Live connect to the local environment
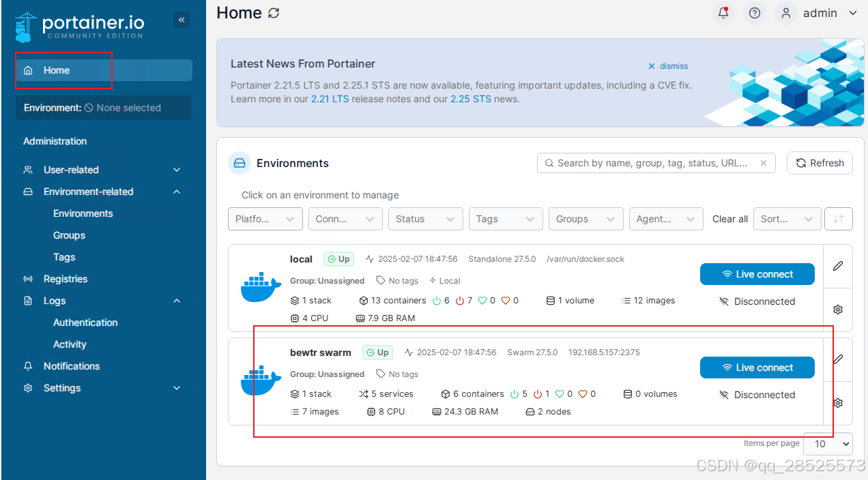868x480 pixels. coord(757,274)
